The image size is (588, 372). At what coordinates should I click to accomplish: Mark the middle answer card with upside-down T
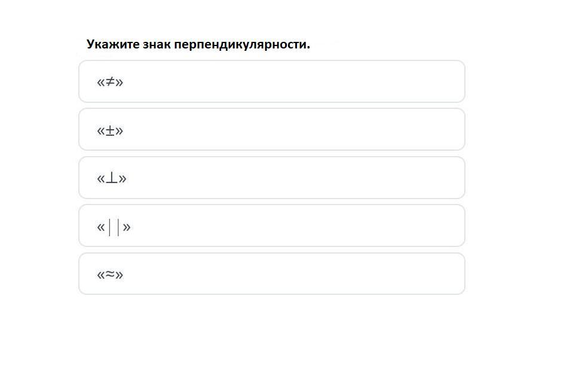tap(272, 178)
